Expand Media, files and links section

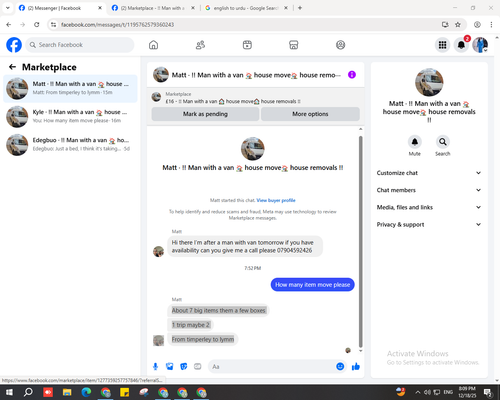point(429,207)
